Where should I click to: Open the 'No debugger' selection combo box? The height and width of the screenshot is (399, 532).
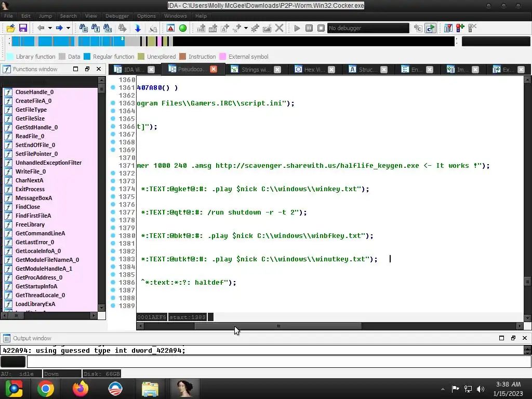pyautogui.click(x=368, y=28)
